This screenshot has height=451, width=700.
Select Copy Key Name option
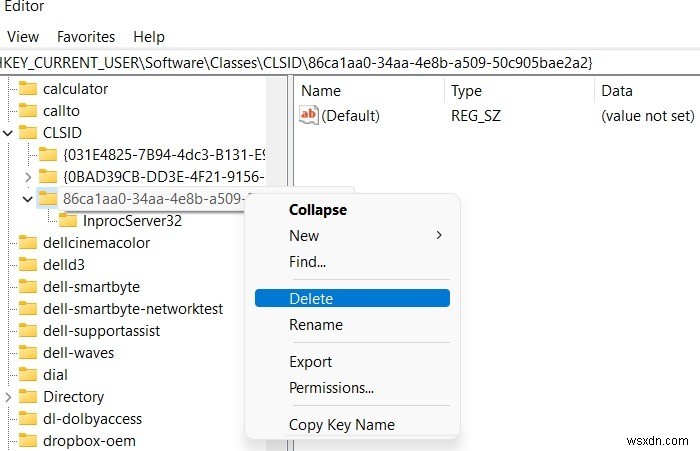[x=341, y=424]
